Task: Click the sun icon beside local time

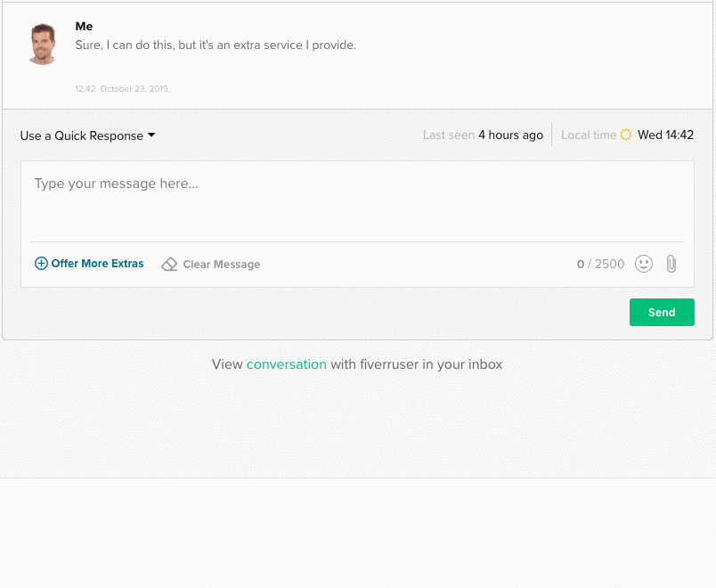Action: tap(626, 135)
